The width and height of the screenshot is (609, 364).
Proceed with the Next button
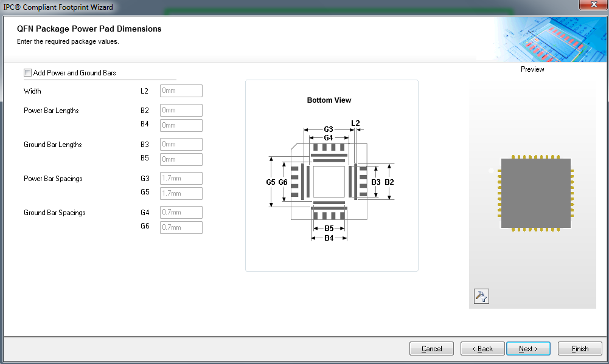pyautogui.click(x=528, y=349)
